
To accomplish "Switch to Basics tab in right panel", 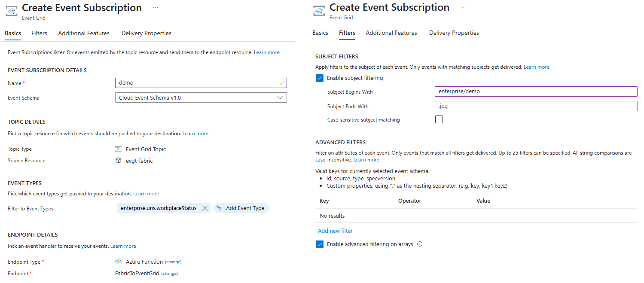I will point(320,33).
